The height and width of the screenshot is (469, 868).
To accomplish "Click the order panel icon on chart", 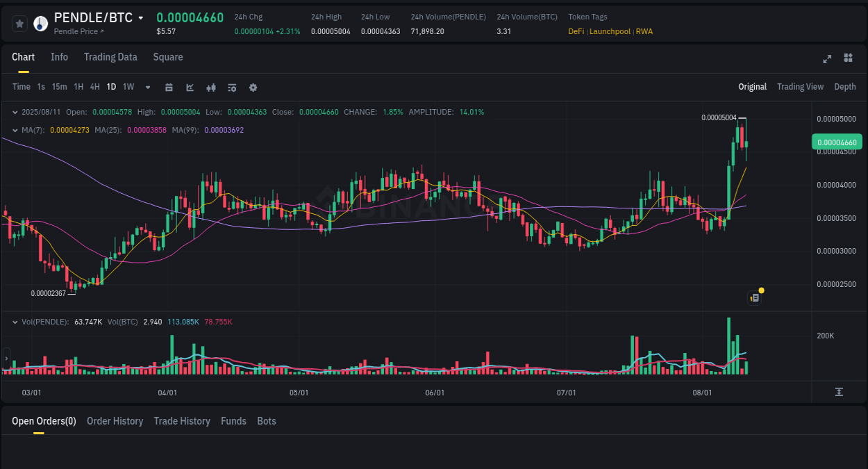I will pos(754,297).
